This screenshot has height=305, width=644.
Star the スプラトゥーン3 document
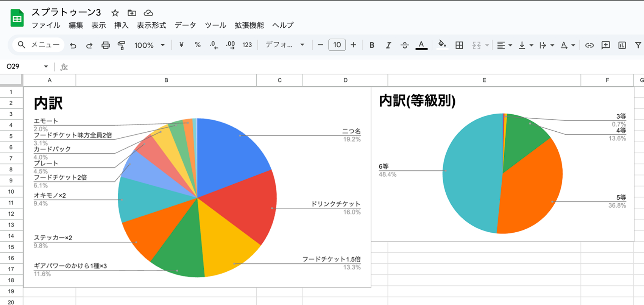(115, 13)
